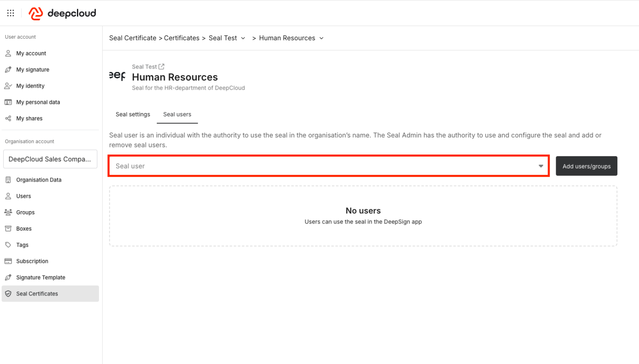The image size is (639, 364).
Task: Open Subscription in the sidebar
Action: (x=32, y=261)
